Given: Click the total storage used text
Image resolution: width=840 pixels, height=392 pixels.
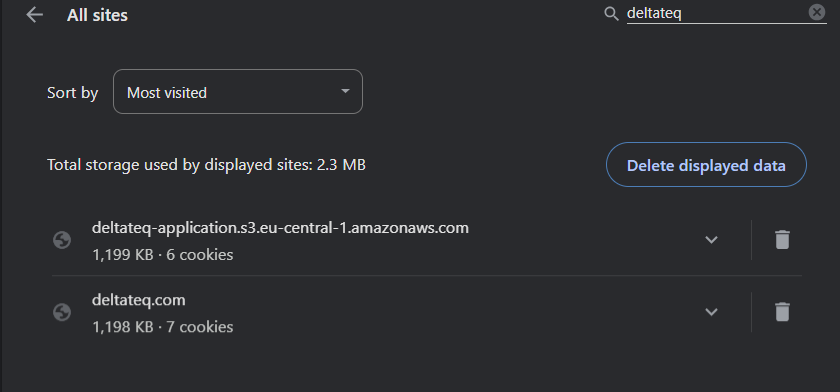Looking at the screenshot, I should (206, 164).
